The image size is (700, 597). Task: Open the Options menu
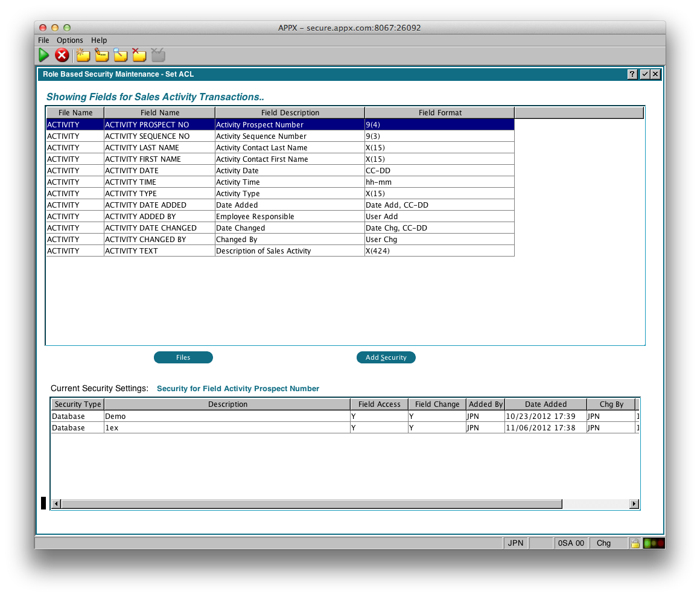(x=70, y=40)
